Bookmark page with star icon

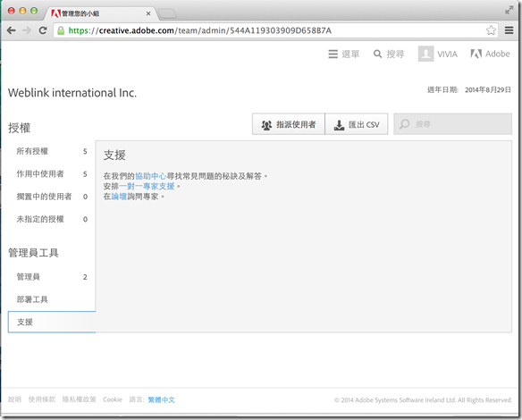click(x=491, y=30)
